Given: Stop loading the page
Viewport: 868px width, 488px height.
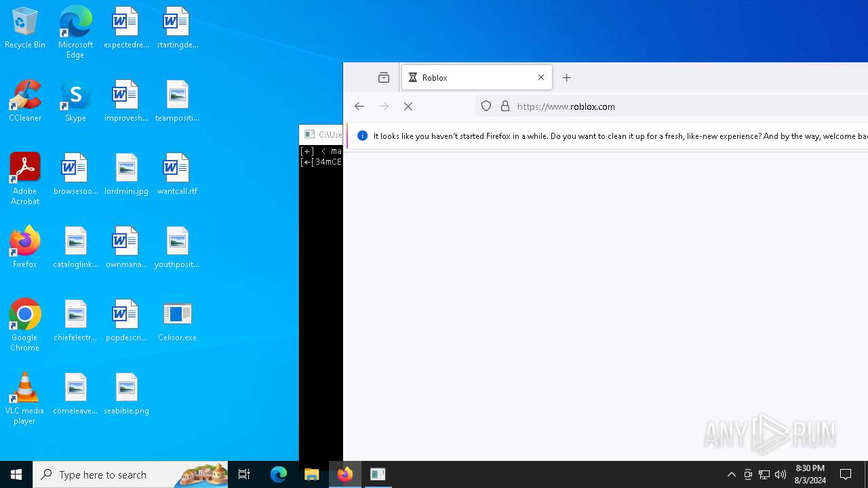Looking at the screenshot, I should coord(408,106).
